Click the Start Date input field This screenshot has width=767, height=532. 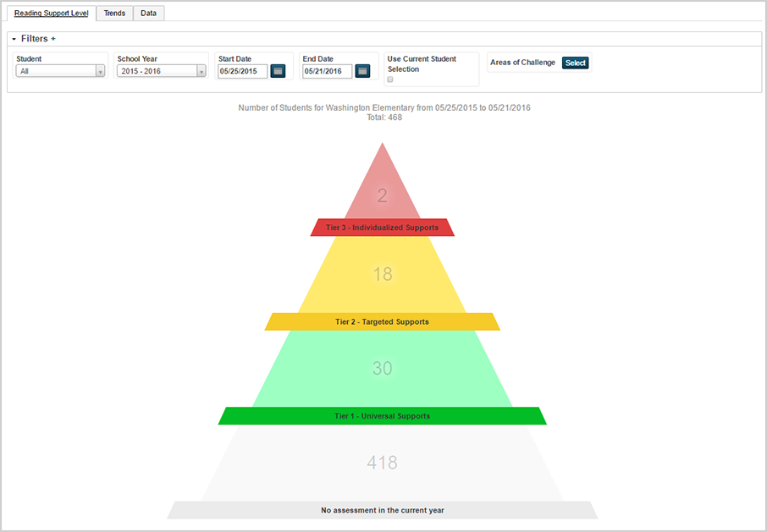pyautogui.click(x=242, y=71)
